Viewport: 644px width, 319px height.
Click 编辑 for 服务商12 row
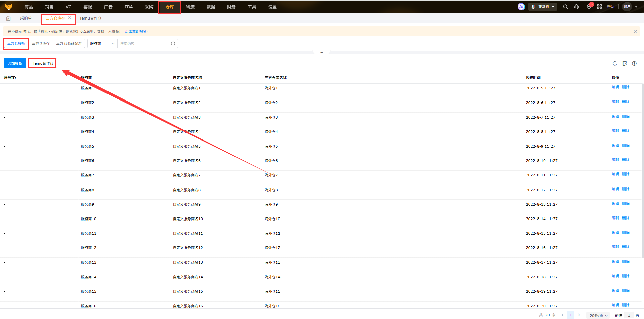[x=615, y=247]
